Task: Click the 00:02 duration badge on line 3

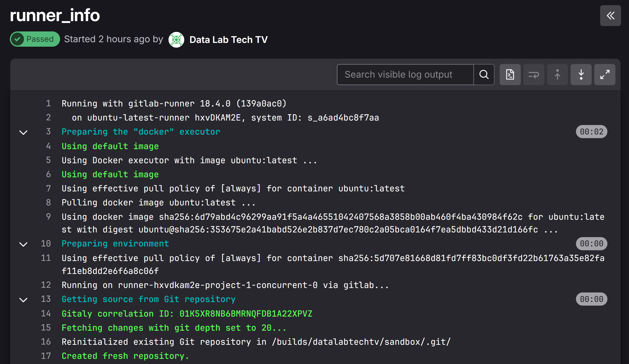Action: coord(591,132)
